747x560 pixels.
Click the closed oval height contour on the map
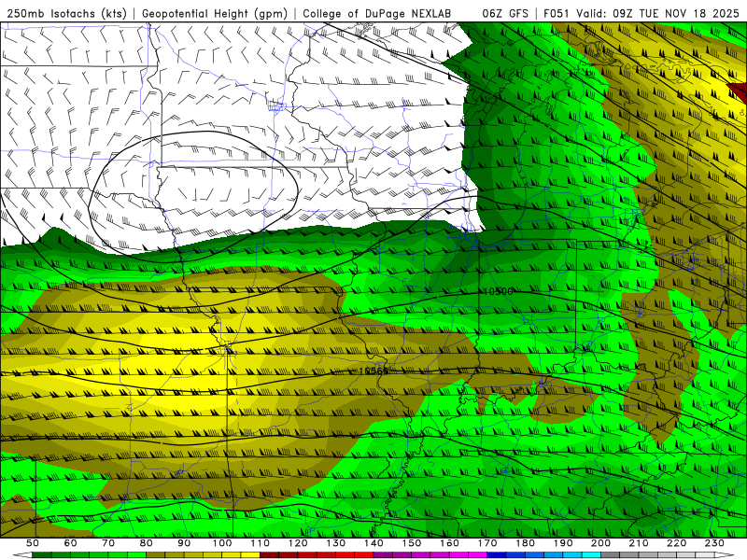[x=193, y=196]
